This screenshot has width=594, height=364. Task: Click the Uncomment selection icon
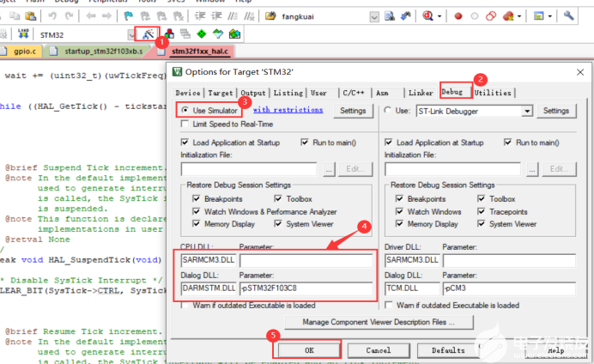[249, 16]
